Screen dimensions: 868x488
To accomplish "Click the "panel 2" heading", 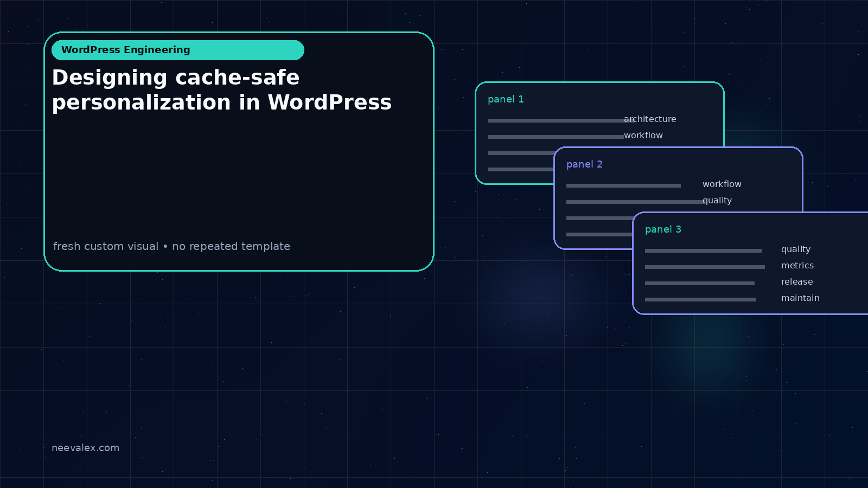I will coord(584,164).
